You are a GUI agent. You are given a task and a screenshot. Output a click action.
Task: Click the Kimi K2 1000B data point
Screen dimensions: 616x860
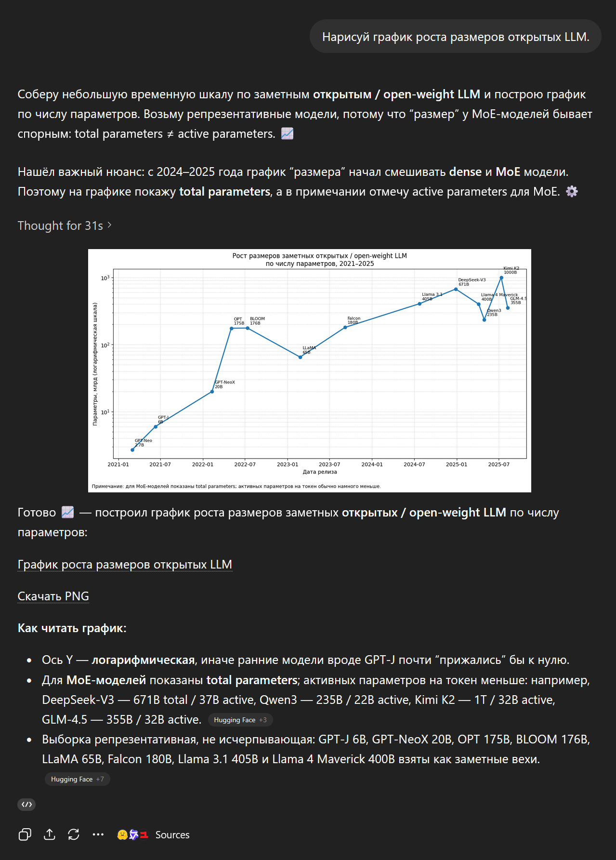coord(501,278)
